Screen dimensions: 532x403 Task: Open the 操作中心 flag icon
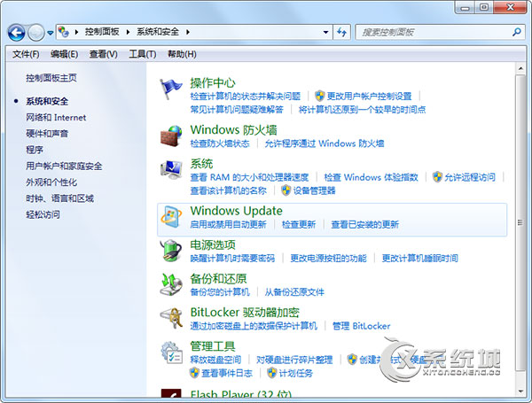point(171,89)
